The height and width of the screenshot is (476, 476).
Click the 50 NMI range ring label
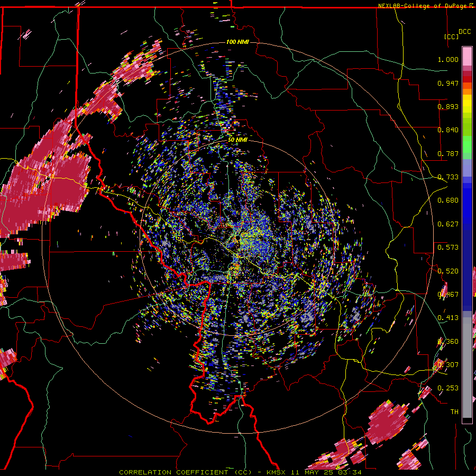237,140
